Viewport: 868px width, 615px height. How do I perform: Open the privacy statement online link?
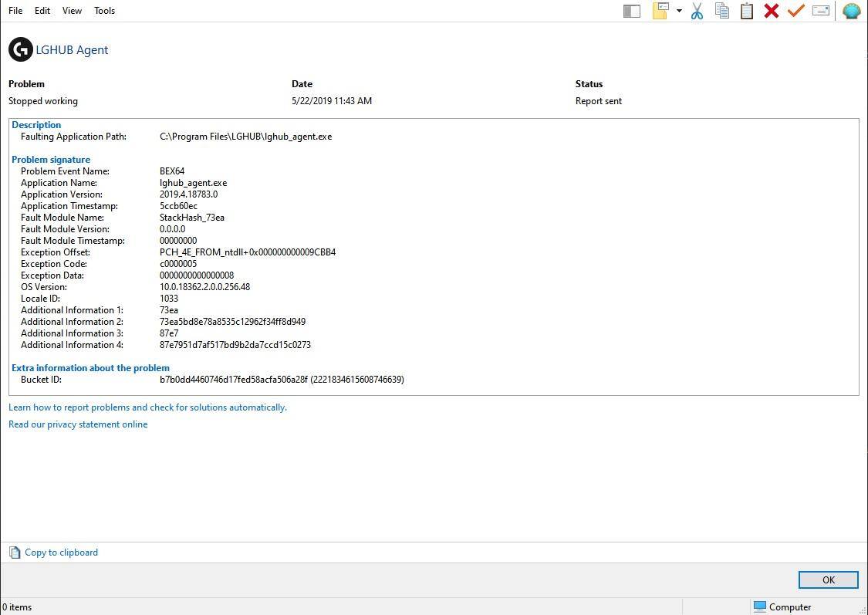pos(78,424)
